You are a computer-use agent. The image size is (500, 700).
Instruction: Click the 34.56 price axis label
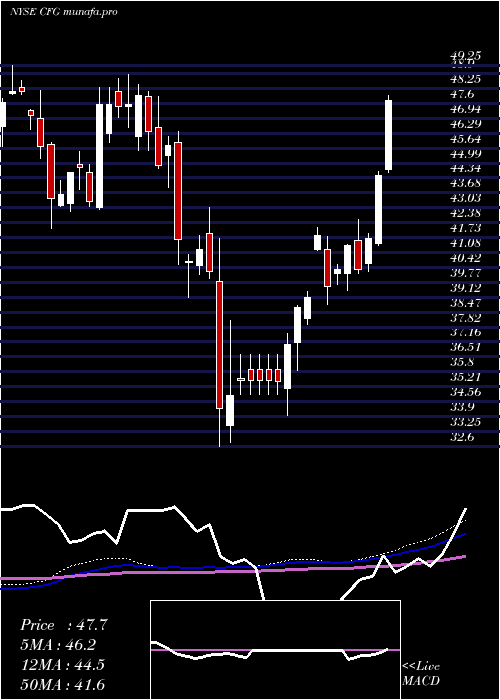coord(466,392)
